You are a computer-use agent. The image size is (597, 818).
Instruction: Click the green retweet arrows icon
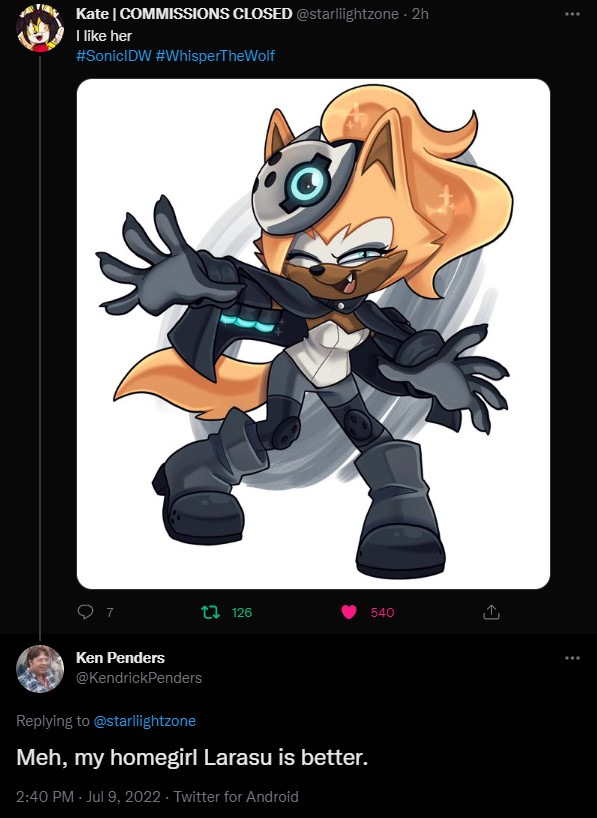click(x=210, y=612)
